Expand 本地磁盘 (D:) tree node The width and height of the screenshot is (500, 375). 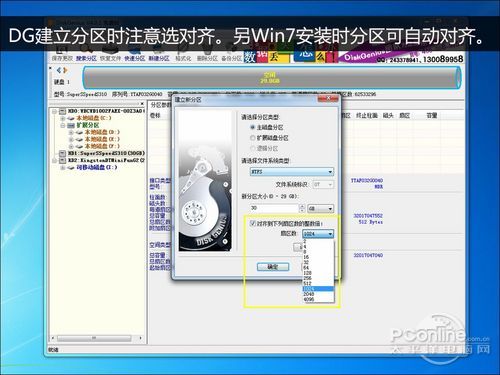[x=71, y=132]
